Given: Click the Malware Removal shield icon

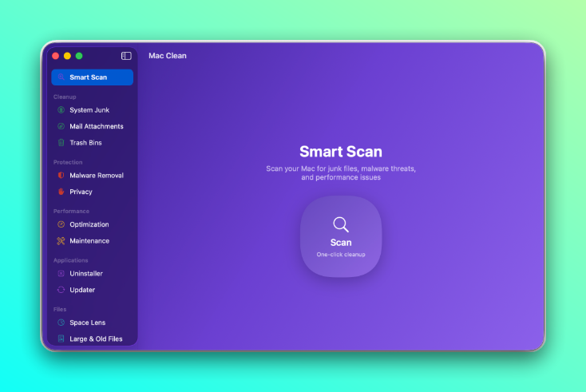Looking at the screenshot, I should pyautogui.click(x=61, y=176).
